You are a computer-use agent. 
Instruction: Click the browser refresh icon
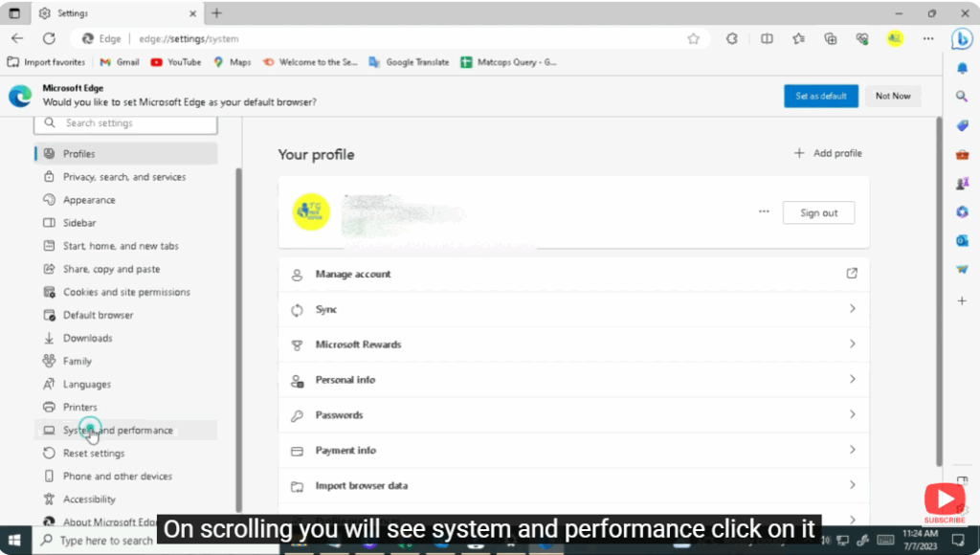48,38
